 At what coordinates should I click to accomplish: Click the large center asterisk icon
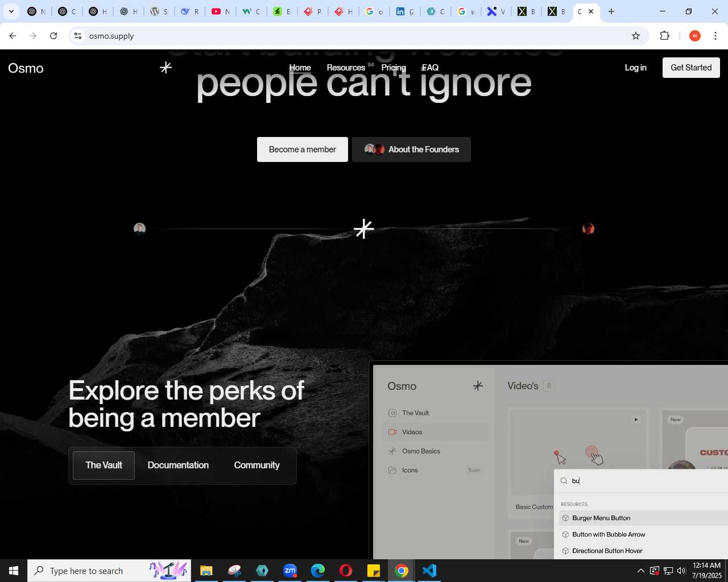(364, 229)
